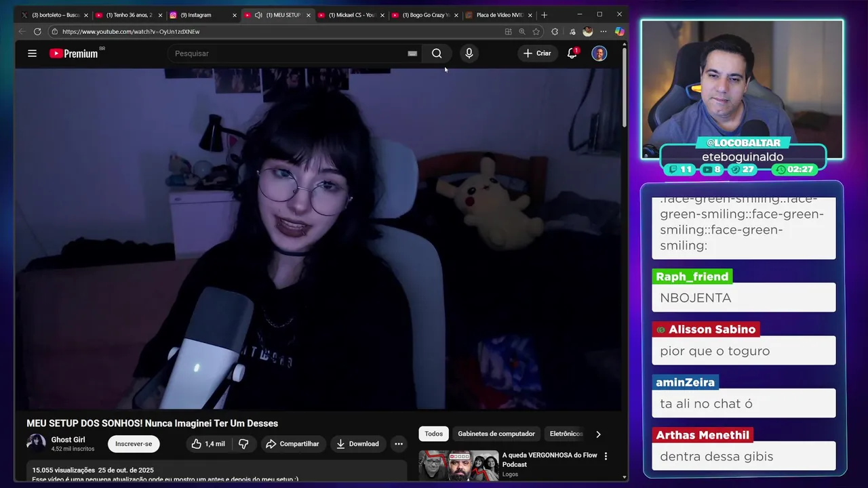868x488 pixels.
Task: Open the browser profile avatar
Action: pyautogui.click(x=587, y=31)
